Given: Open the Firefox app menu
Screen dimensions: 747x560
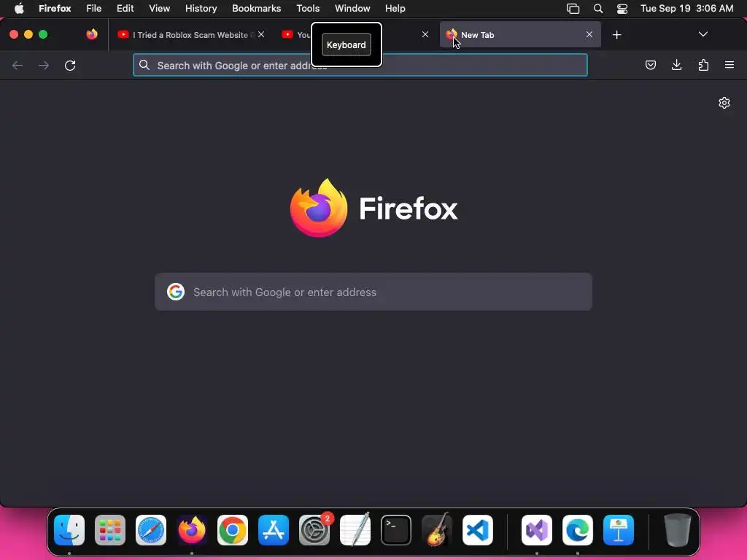Looking at the screenshot, I should pyautogui.click(x=55, y=9).
